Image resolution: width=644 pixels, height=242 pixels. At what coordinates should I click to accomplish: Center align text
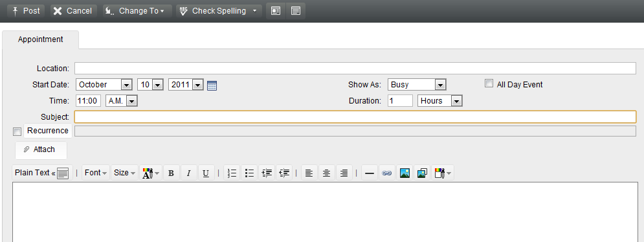(327, 173)
